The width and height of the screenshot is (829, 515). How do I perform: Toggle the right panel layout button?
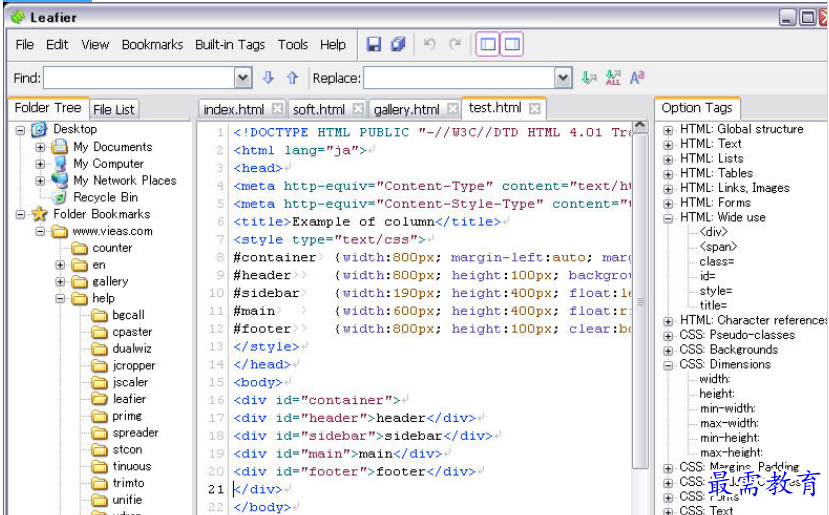[x=512, y=44]
